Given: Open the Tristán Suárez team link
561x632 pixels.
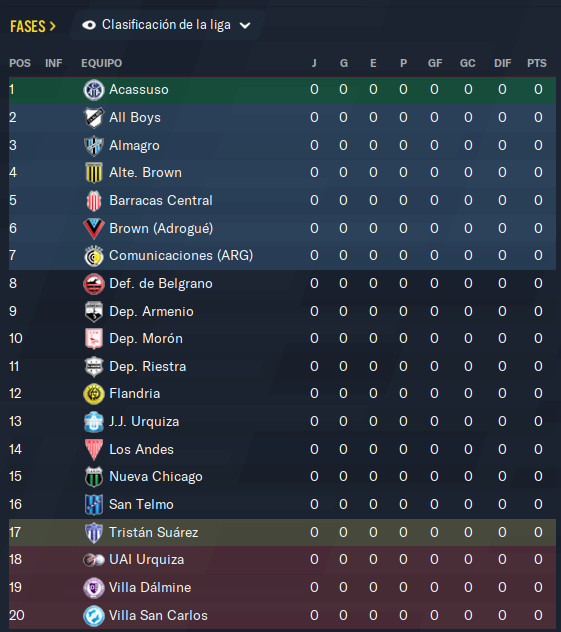Looking at the screenshot, I should pyautogui.click(x=154, y=532).
